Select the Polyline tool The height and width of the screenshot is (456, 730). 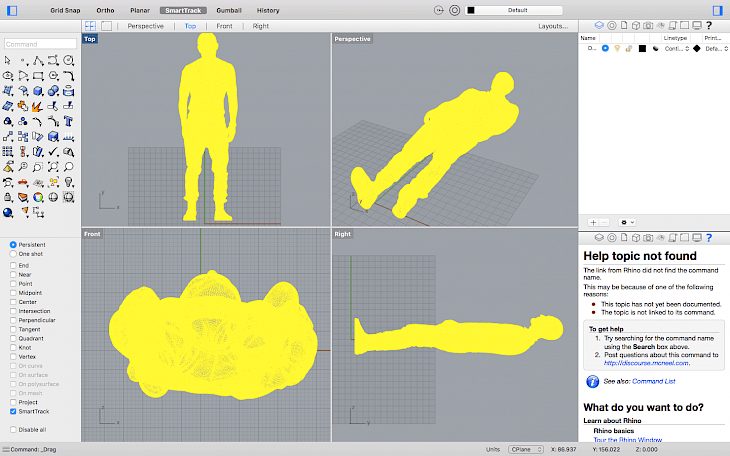click(x=38, y=61)
